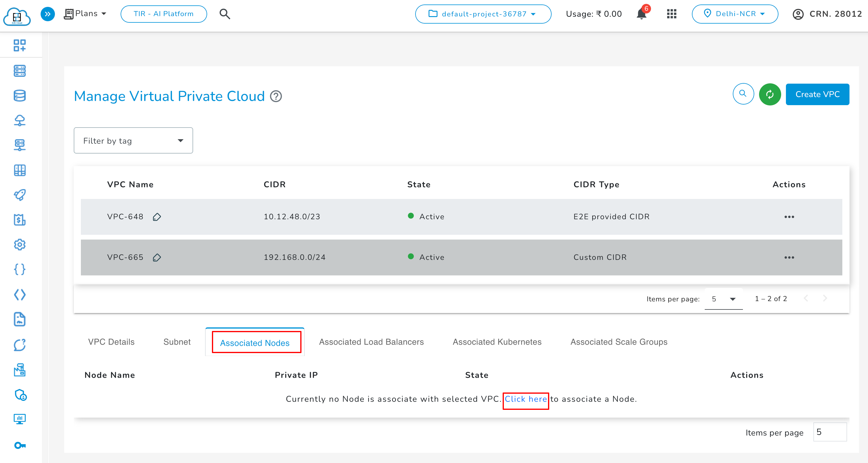This screenshot has height=463, width=868.
Task: Open the apps grid icon
Action: point(672,14)
